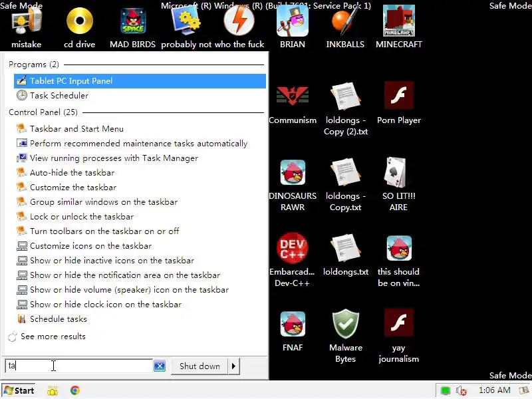Image resolution: width=532 pixels, height=399 pixels.
Task: Launch the FNAF desktop icon
Action: tap(293, 324)
